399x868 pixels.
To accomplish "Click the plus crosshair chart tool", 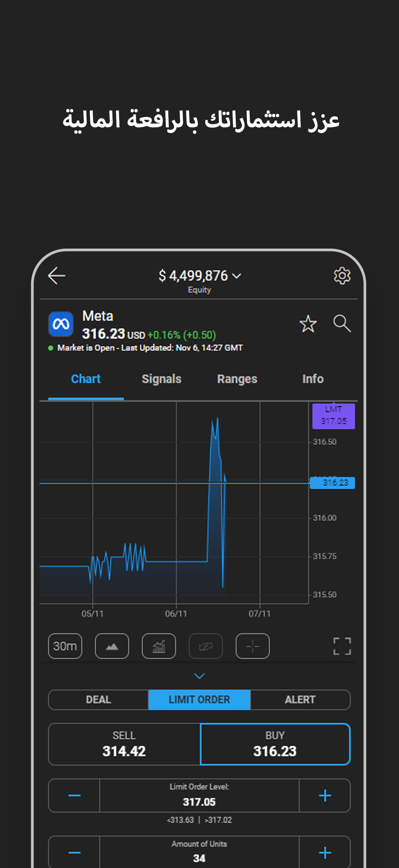I will (252, 646).
